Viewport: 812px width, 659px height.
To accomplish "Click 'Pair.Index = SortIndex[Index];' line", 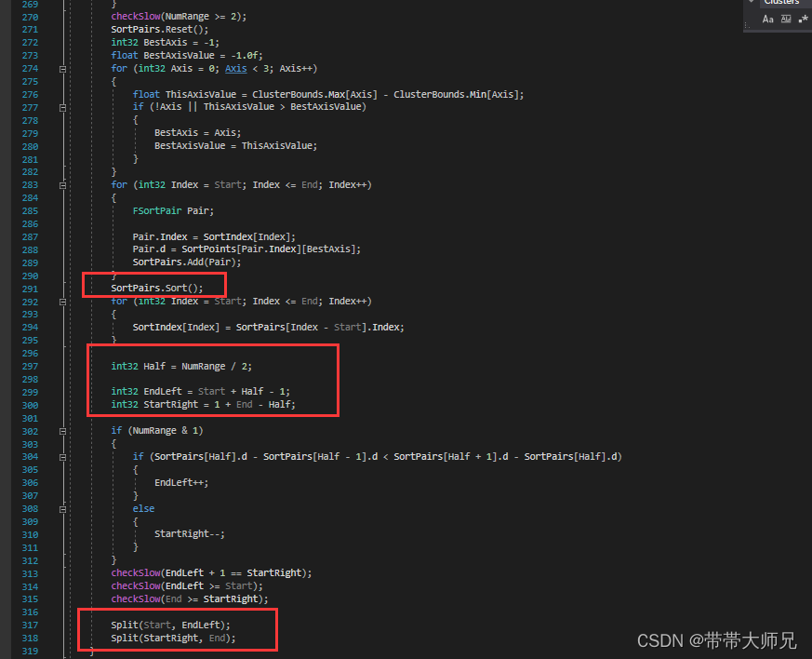I will [x=214, y=236].
